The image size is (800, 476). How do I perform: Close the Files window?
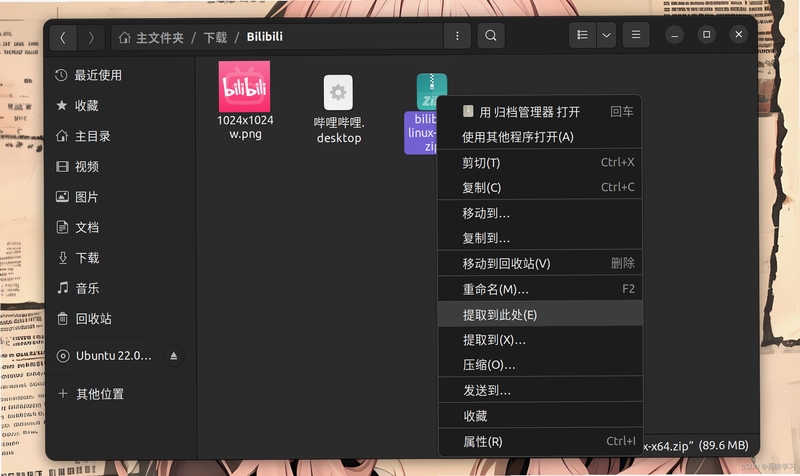[x=739, y=35]
